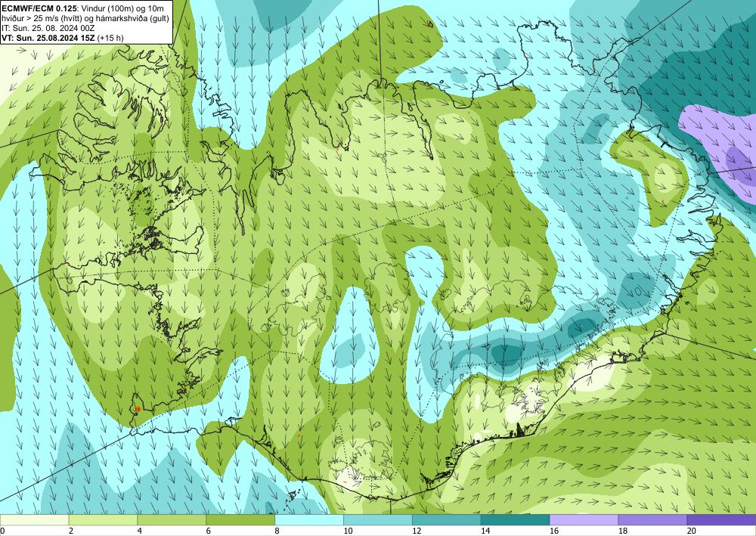Click the light green 2–4 legend swatch
This screenshot has width=756, height=536.
click(103, 519)
